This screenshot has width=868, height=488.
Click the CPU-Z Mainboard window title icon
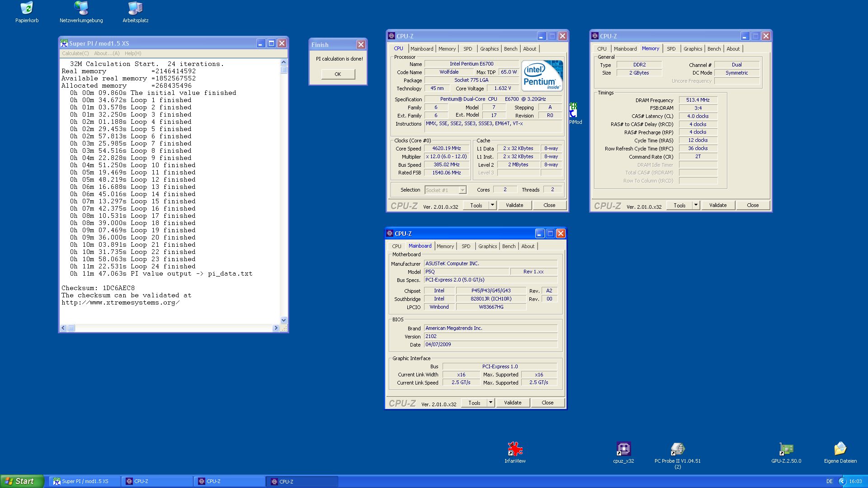(390, 234)
